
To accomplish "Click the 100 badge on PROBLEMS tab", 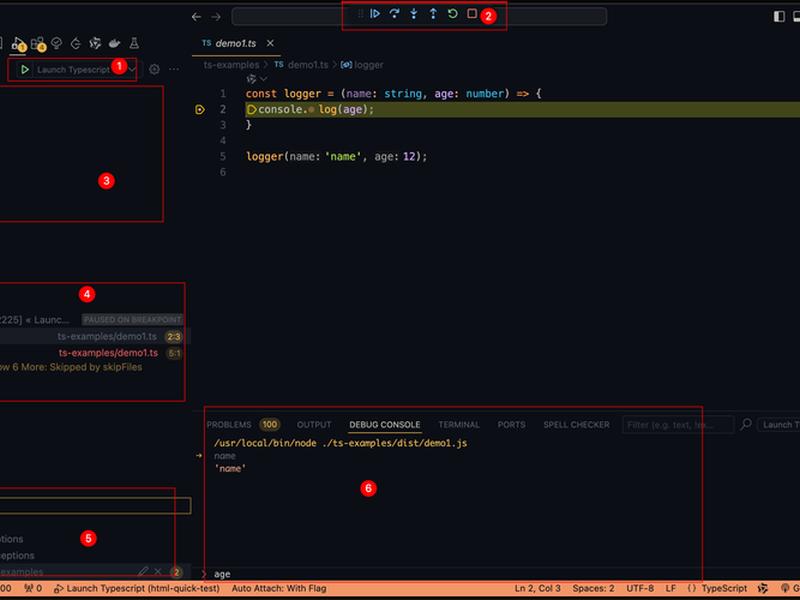I will (x=269, y=424).
